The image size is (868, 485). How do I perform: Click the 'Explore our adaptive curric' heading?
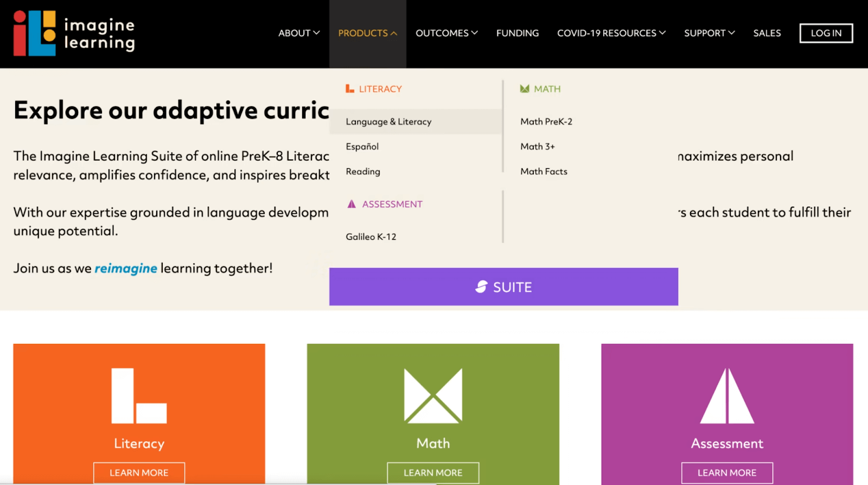[x=171, y=110]
